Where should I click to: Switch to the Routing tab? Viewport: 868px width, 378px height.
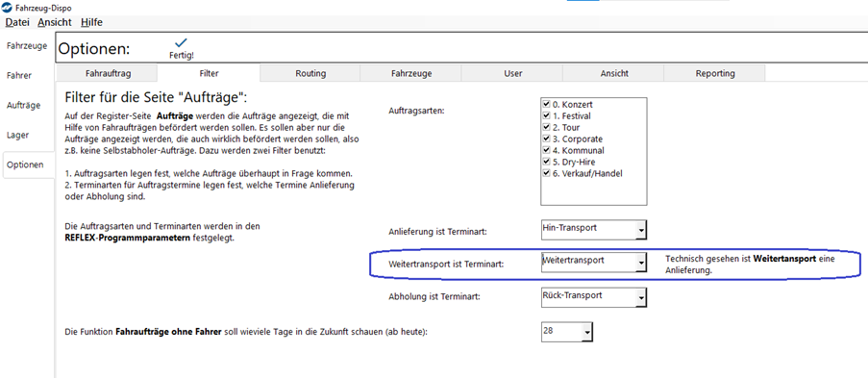[x=310, y=73]
